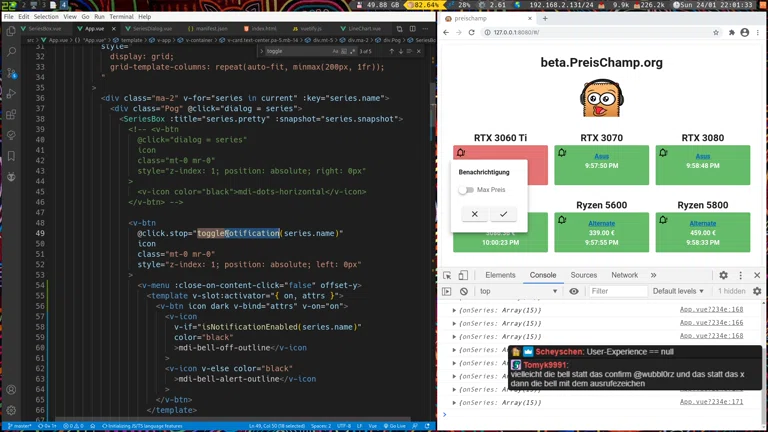Bookmark this page with star icon
The height and width of the screenshot is (432, 768).
click(716, 32)
